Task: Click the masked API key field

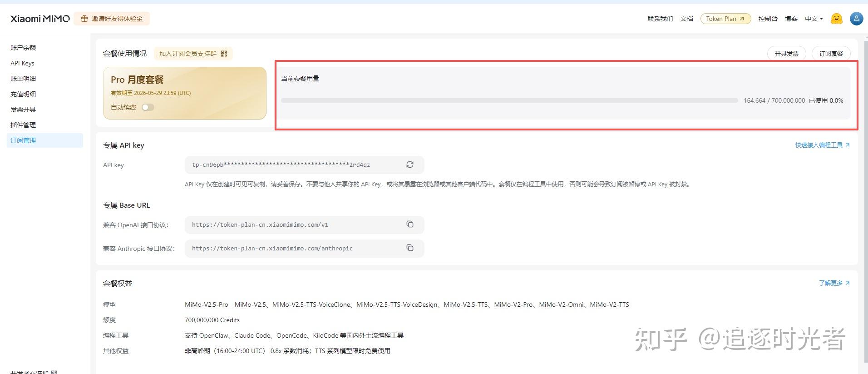Action: click(304, 165)
